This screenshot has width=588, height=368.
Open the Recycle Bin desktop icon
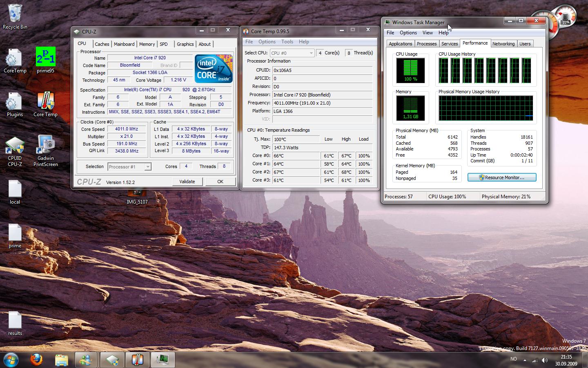tap(15, 16)
